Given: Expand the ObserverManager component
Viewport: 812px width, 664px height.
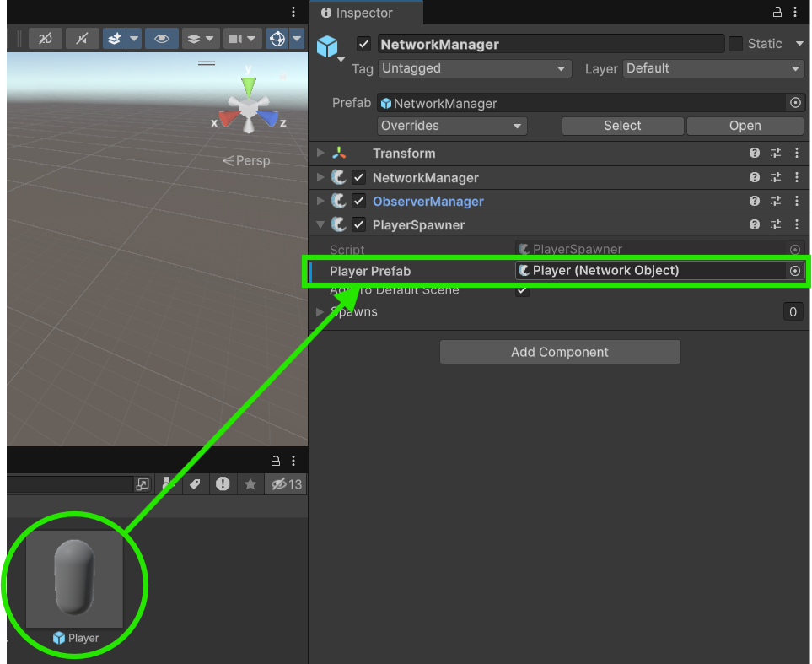Looking at the screenshot, I should (320, 201).
